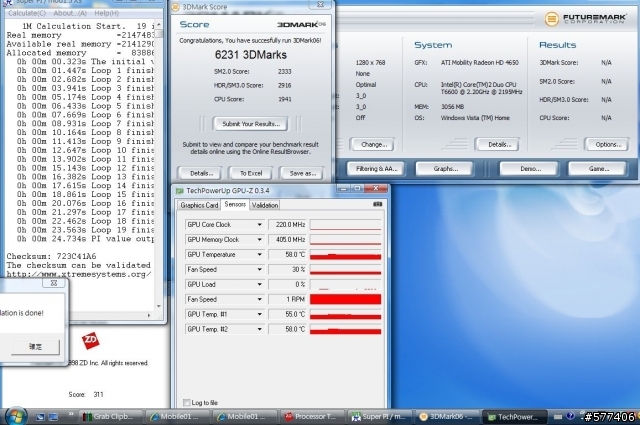Click the Change button in 3DMark06
This screenshot has width=640, height=425.
pyautogui.click(x=373, y=145)
